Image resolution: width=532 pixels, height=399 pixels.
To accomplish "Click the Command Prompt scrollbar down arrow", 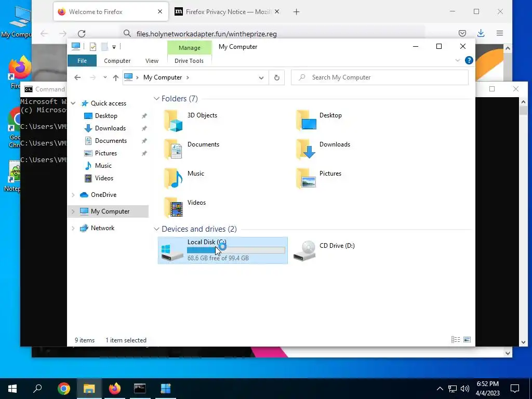I will (x=523, y=342).
